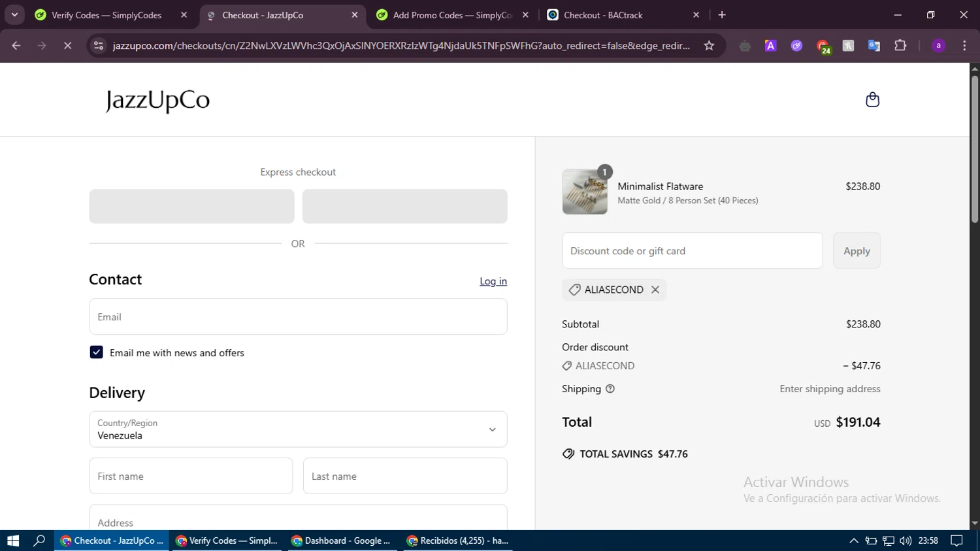
Task: Open the network icon in tray
Action: tap(888, 541)
